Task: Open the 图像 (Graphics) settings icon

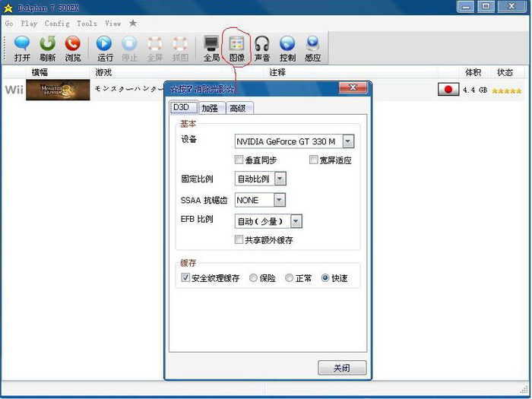Action: (237, 49)
